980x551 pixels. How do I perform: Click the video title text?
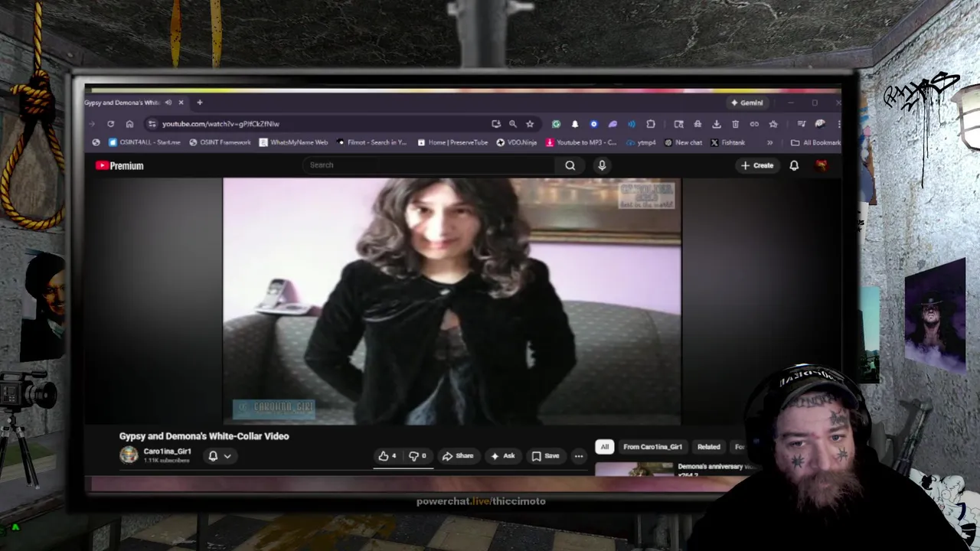(x=204, y=436)
